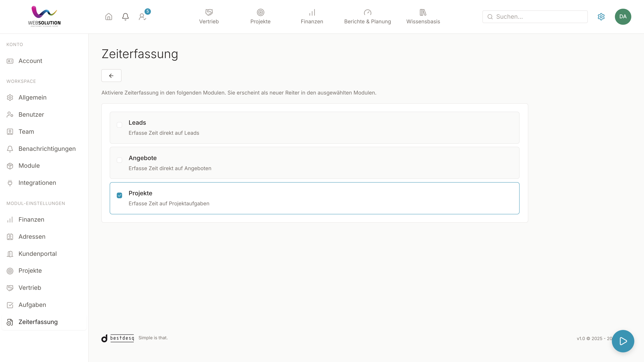Open Module settings in sidebar
The width and height of the screenshot is (644, 362).
click(44, 166)
